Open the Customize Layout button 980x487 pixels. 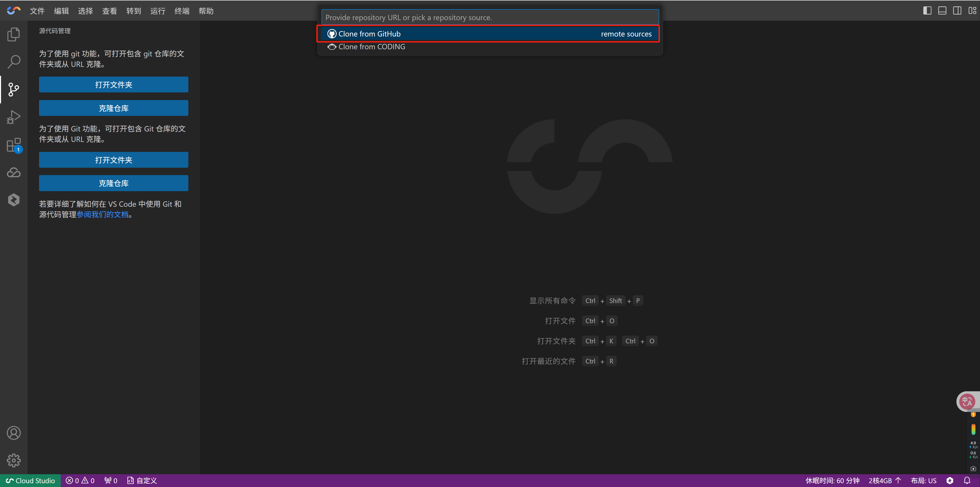tap(972, 11)
